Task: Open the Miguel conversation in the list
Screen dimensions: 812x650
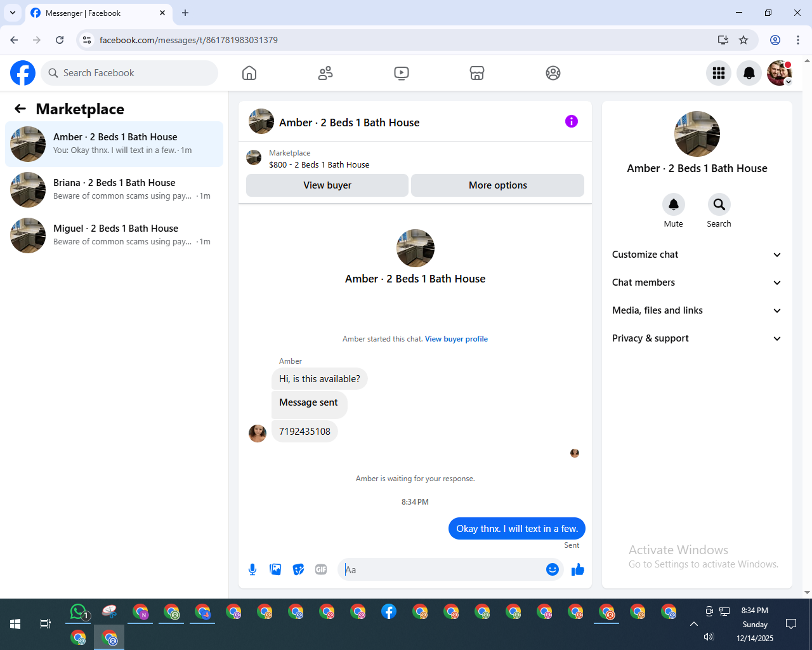Action: point(114,235)
